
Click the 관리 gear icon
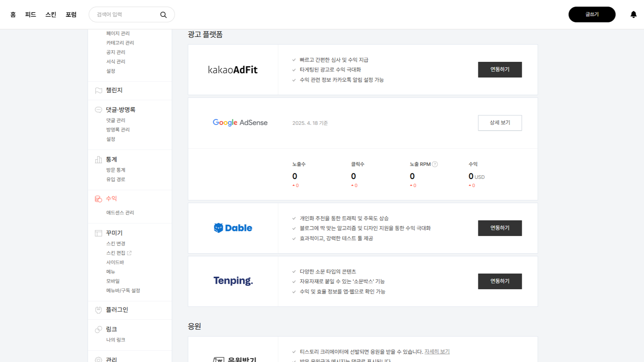click(98, 359)
